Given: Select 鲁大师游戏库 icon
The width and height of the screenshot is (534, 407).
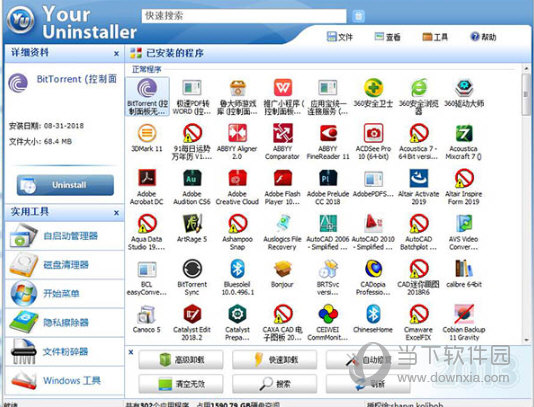Looking at the screenshot, I should [237, 88].
